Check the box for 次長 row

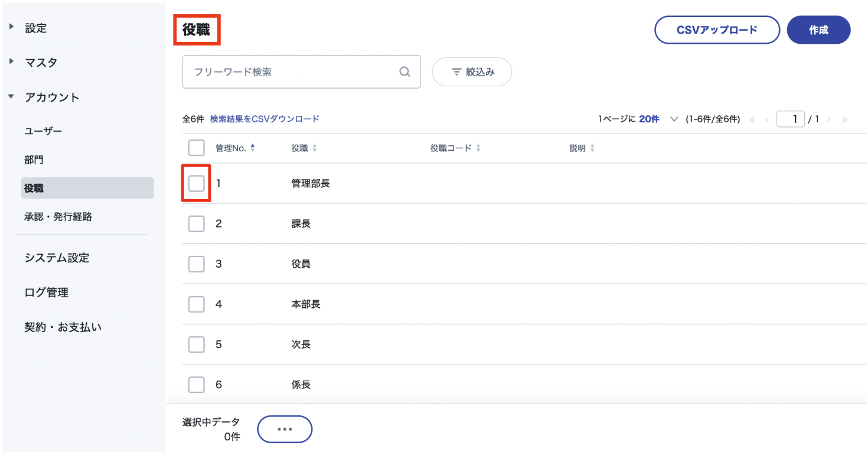point(196,344)
